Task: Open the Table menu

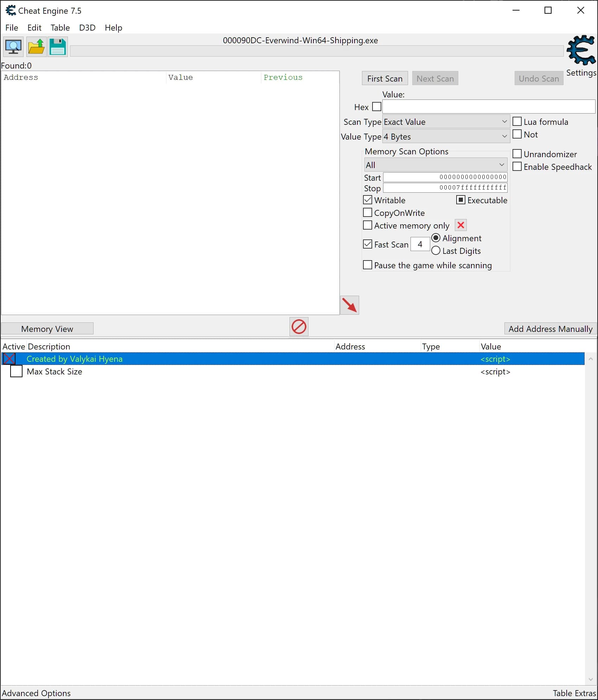Action: point(60,28)
